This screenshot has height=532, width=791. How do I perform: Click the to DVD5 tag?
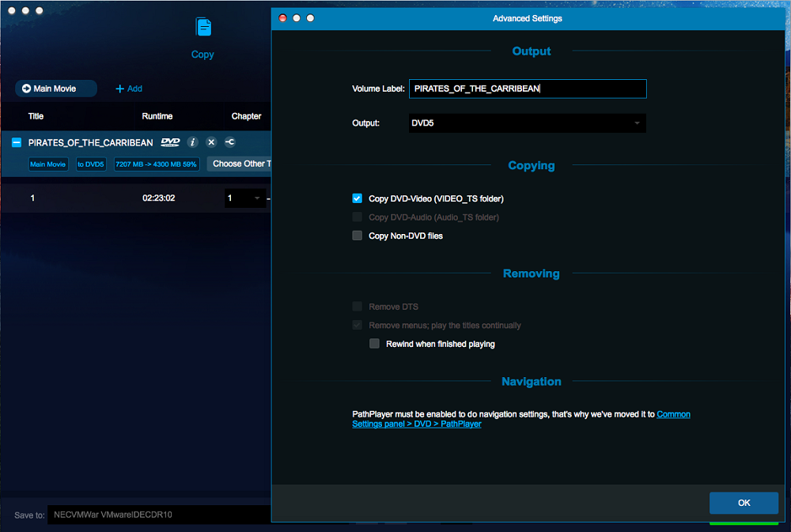coord(91,164)
